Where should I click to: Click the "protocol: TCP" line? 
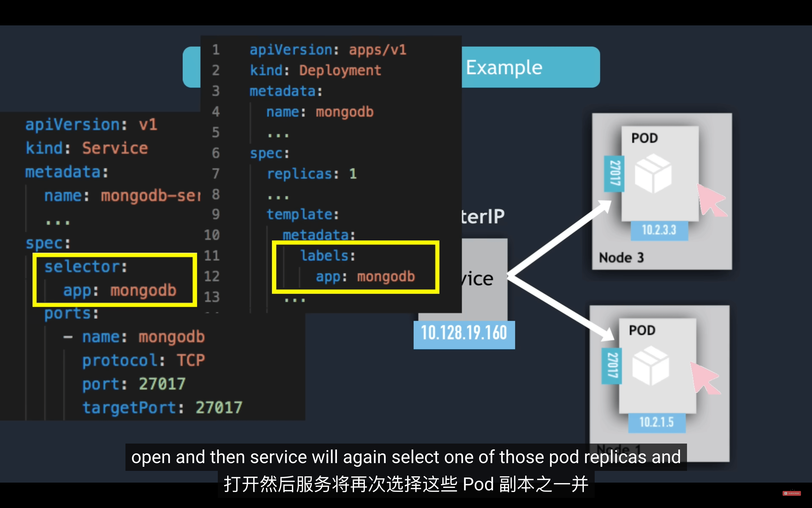pos(144,361)
